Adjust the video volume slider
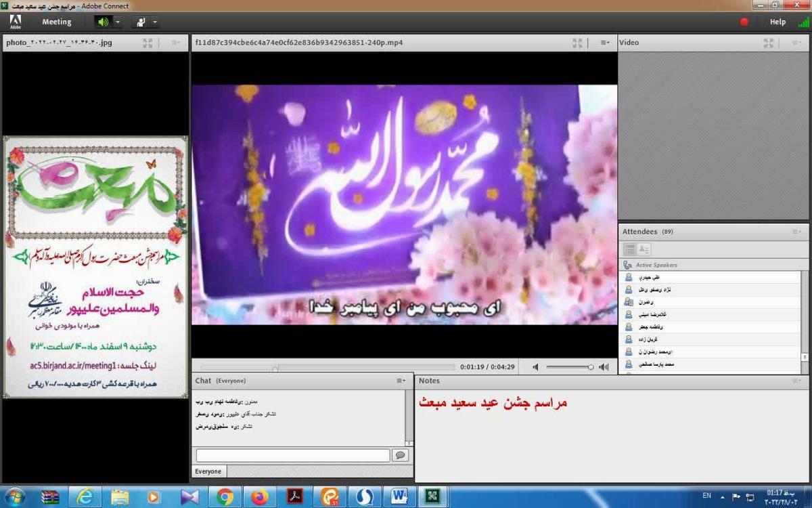 (x=569, y=367)
